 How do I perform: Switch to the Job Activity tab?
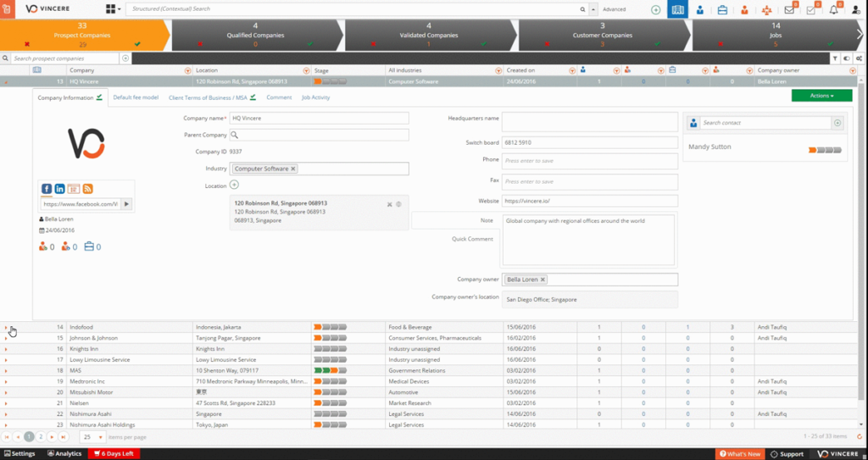tap(315, 97)
